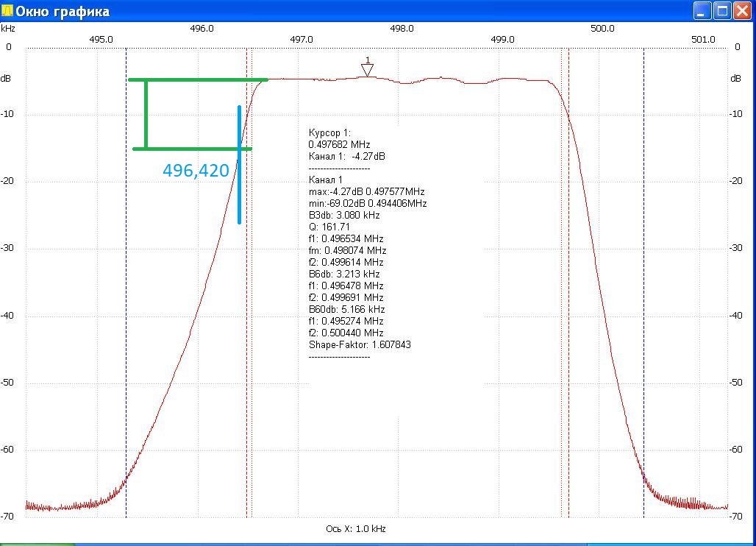Click the cursor frequency '0.497682 MHz'

coord(339,144)
